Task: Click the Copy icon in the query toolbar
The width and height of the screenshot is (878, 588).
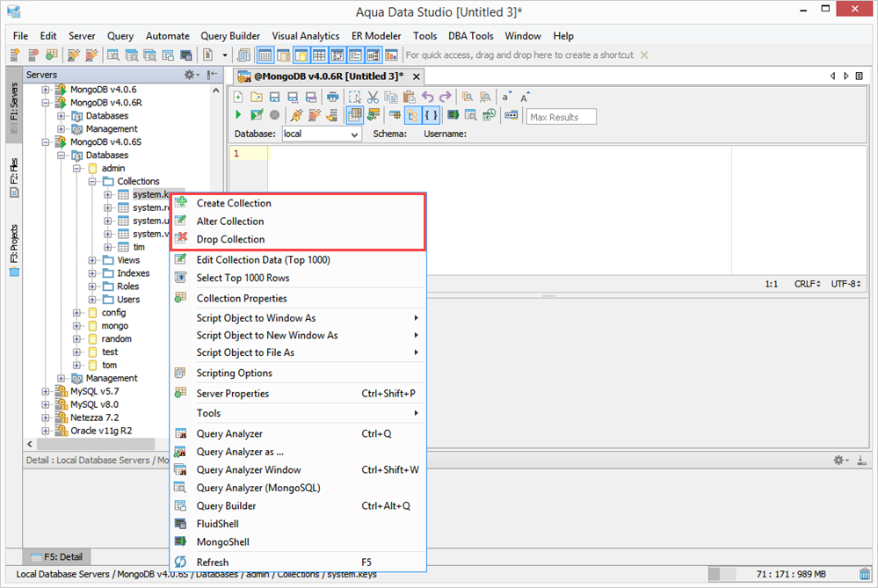Action: point(391,97)
